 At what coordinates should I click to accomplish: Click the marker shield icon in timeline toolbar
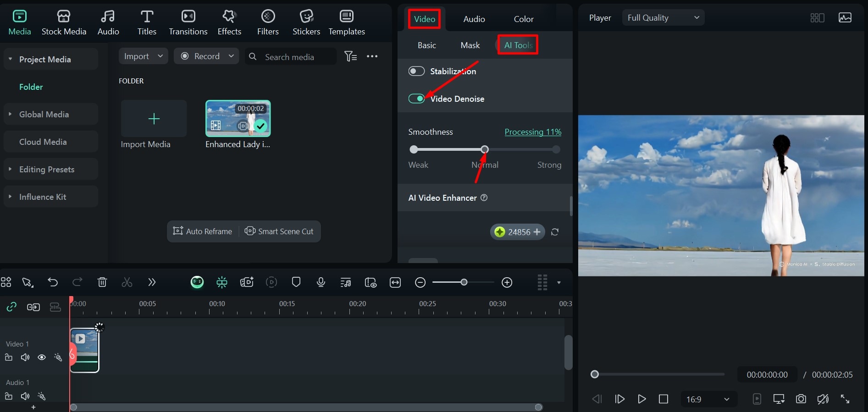point(296,282)
